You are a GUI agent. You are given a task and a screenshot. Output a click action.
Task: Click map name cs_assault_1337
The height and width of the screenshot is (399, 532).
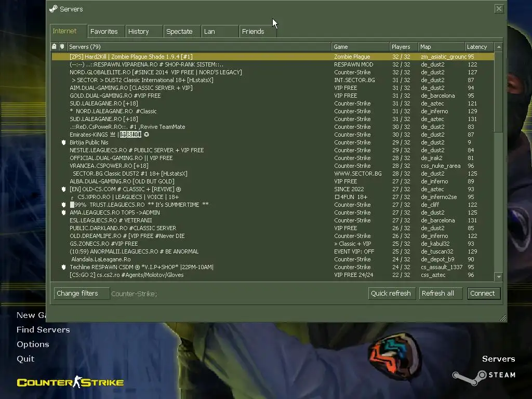click(x=442, y=268)
